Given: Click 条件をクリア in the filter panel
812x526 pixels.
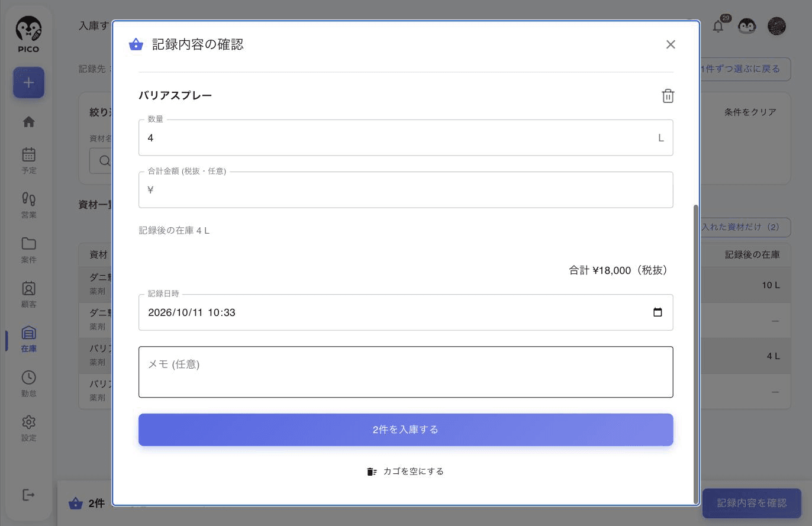Looking at the screenshot, I should (x=750, y=112).
